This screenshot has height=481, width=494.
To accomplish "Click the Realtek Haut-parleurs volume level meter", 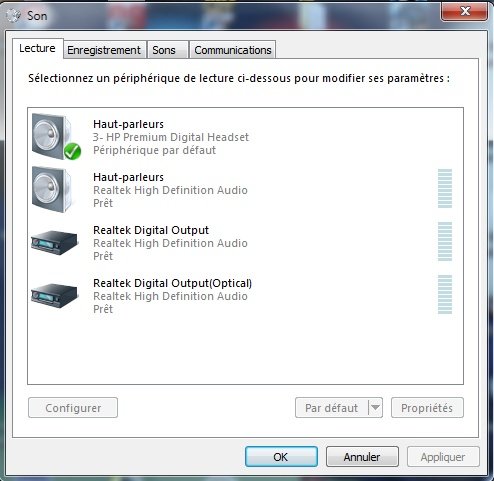I will pos(445,188).
